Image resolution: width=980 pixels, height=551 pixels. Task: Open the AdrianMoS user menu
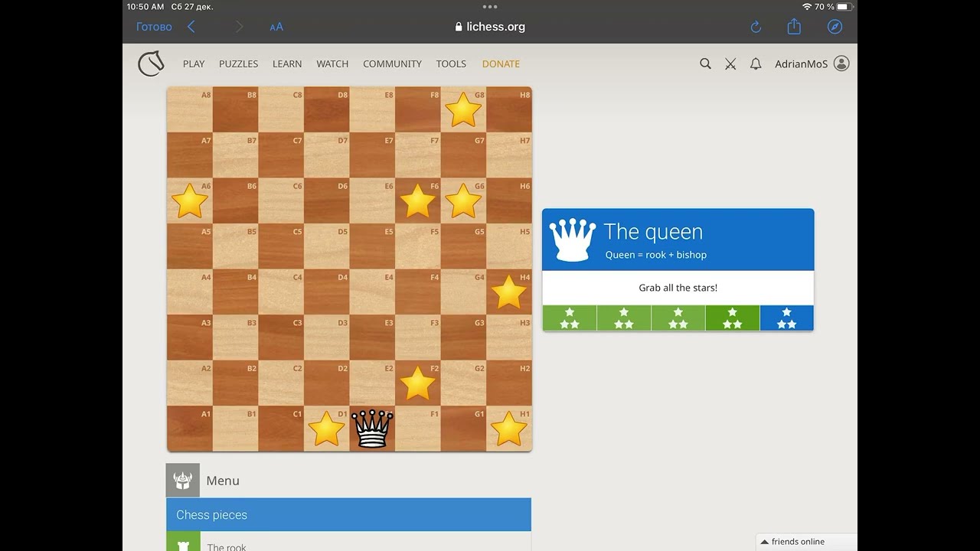(x=812, y=64)
